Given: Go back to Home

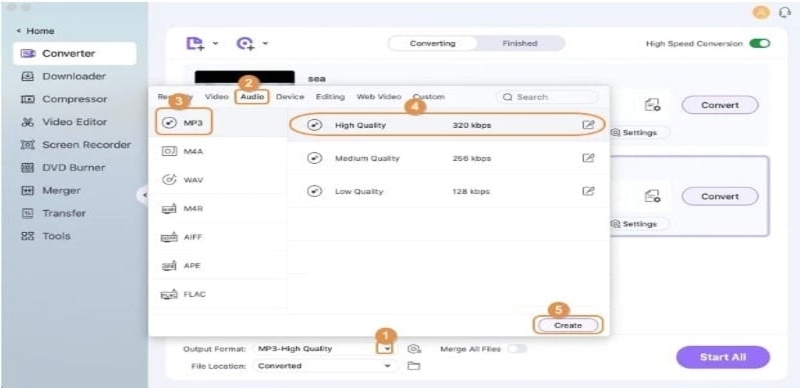Looking at the screenshot, I should pyautogui.click(x=35, y=31).
